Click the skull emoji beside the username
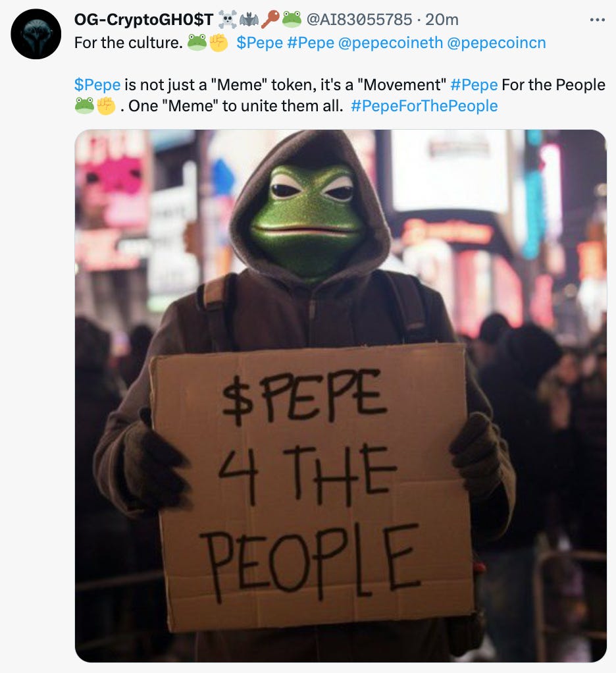Viewport: 616px width, 673px height. pyautogui.click(x=228, y=20)
